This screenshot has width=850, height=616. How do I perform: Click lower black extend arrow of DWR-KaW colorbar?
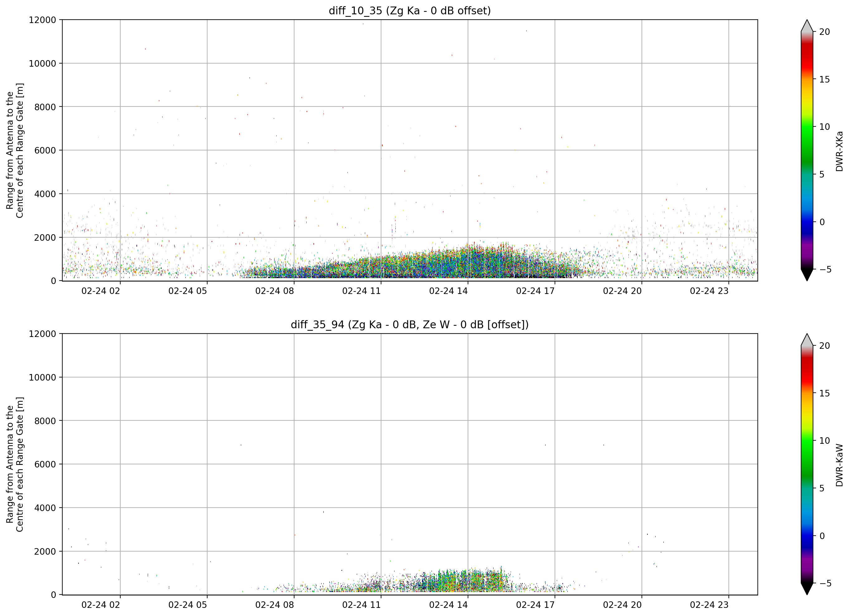[x=807, y=589]
